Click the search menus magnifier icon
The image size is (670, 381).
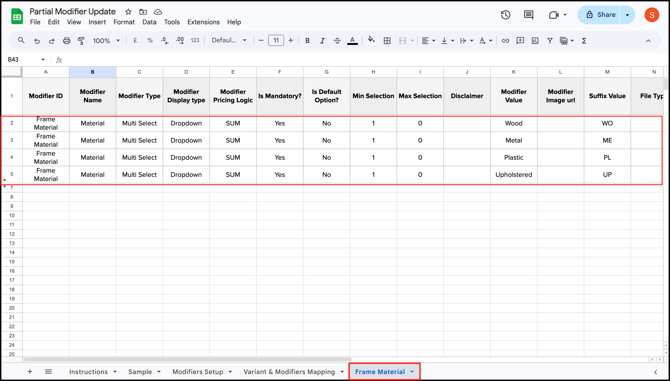21,41
